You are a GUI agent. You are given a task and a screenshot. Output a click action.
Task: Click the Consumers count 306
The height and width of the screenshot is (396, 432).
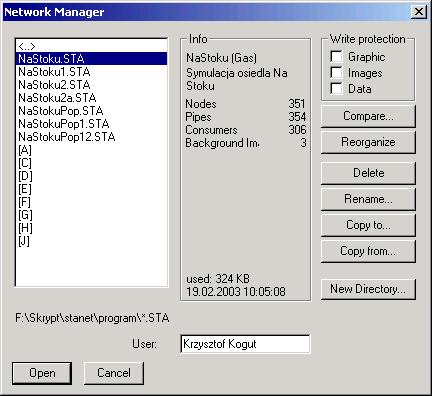click(297, 130)
